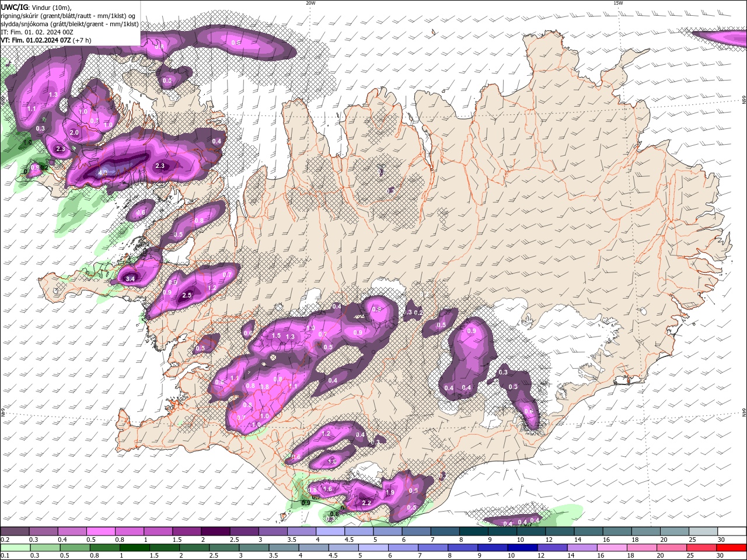Click the 'slydda/snjókoma' legend description line
747x560 pixels.
point(69,24)
